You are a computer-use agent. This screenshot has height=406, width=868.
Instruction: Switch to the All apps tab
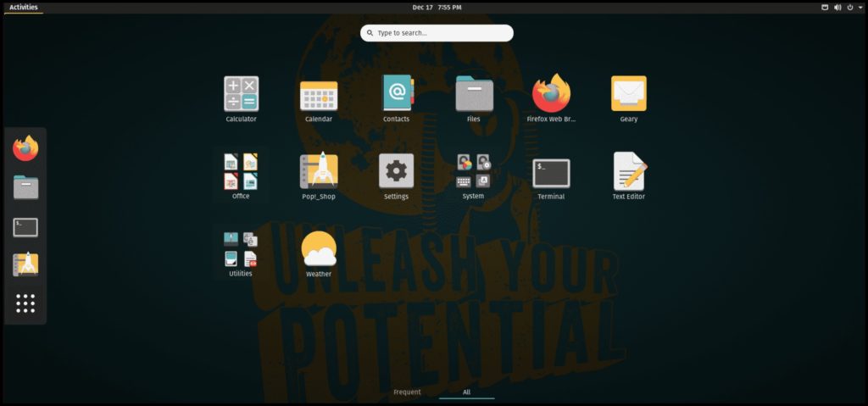click(467, 392)
